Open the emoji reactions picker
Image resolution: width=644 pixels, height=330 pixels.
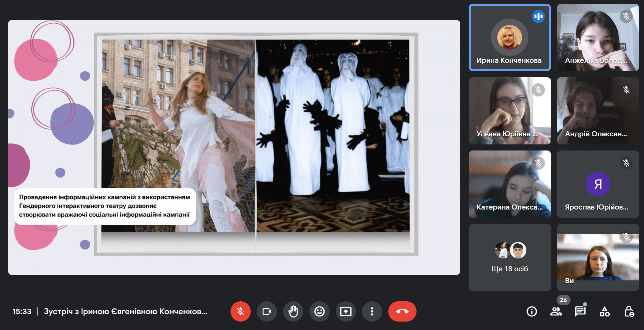pos(319,311)
